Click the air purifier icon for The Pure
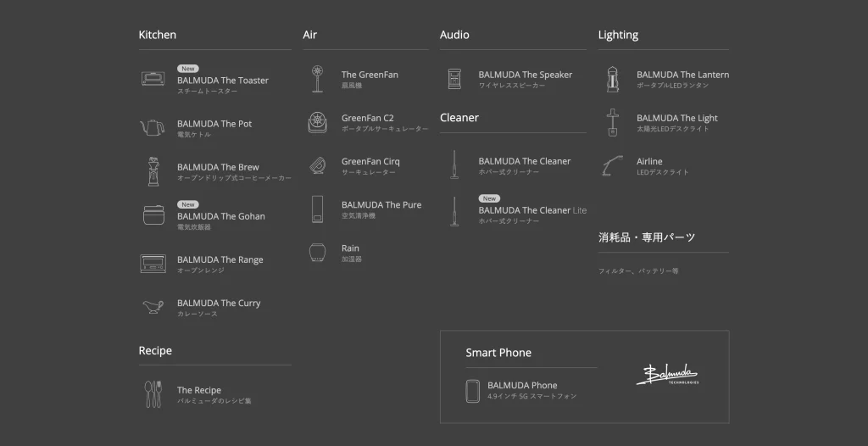Image resolution: width=868 pixels, height=446 pixels. click(317, 209)
